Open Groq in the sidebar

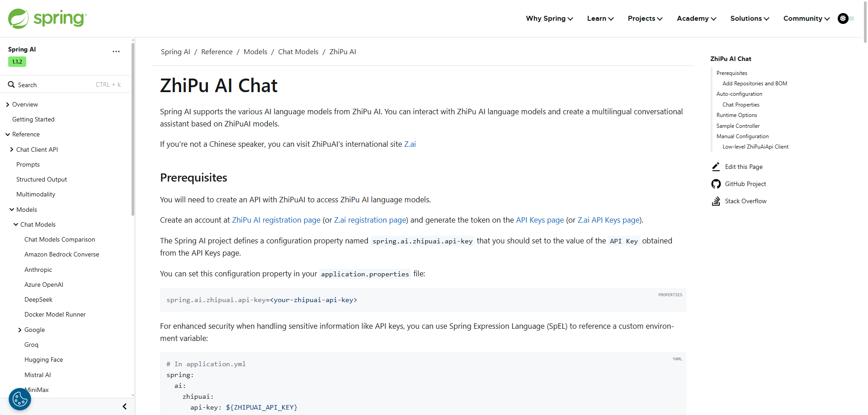click(x=32, y=345)
